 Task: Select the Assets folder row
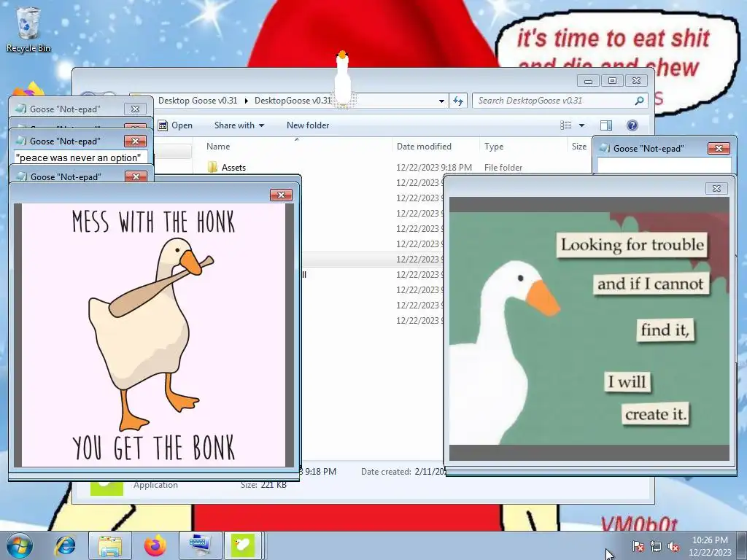coord(398,168)
